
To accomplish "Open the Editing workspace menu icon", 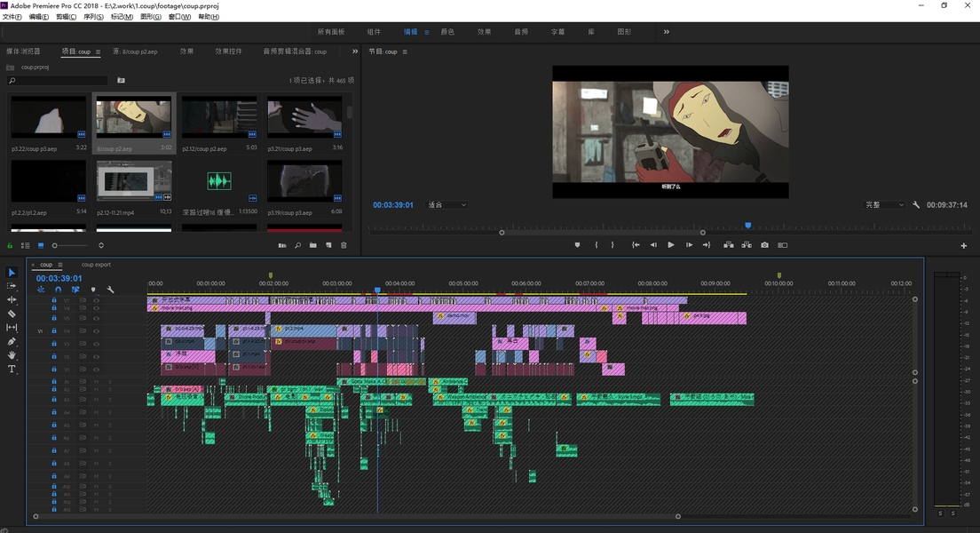I will tap(426, 32).
